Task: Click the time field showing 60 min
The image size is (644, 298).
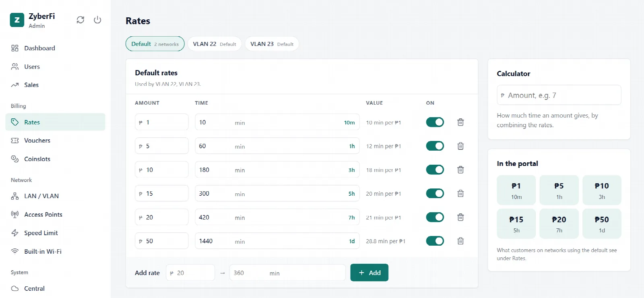Action: tap(277, 146)
